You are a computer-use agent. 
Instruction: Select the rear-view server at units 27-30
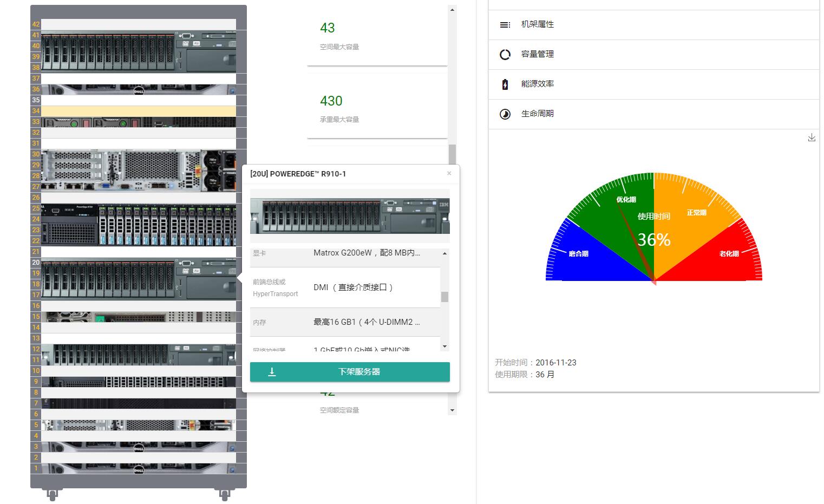pyautogui.click(x=139, y=171)
